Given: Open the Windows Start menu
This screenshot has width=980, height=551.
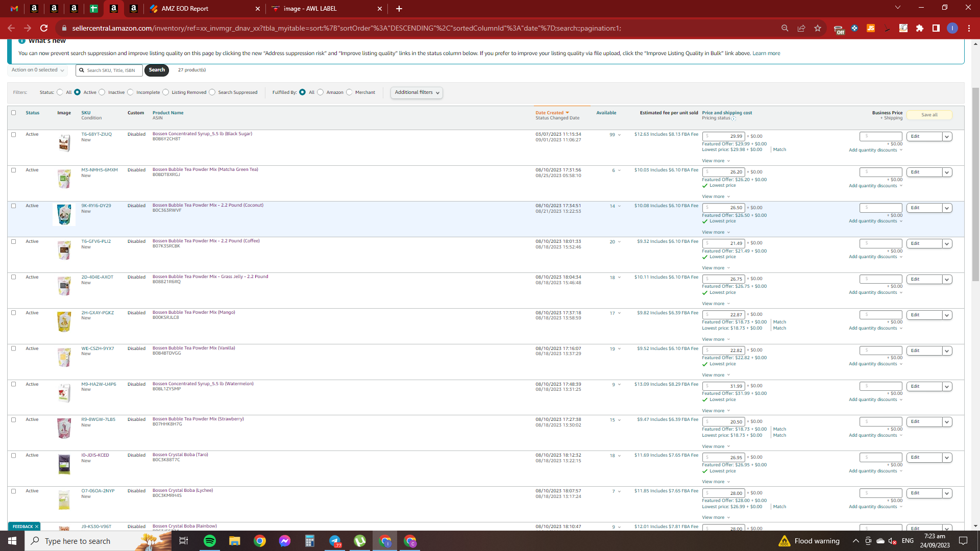Looking at the screenshot, I should click(12, 541).
